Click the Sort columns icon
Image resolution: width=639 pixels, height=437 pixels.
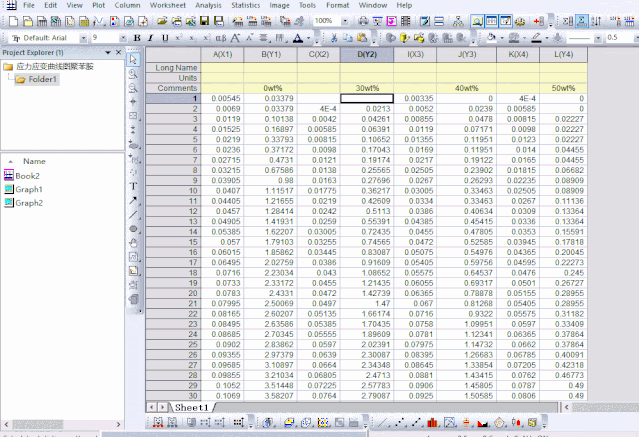tap(596, 21)
